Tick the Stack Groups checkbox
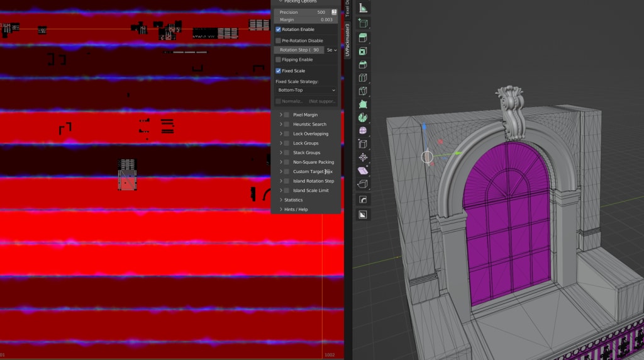 click(x=287, y=153)
